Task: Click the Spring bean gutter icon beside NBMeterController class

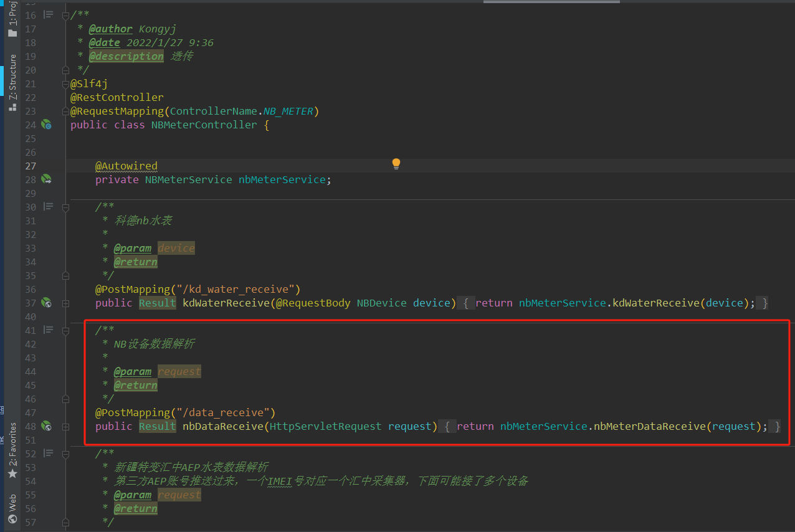Action: (46, 125)
